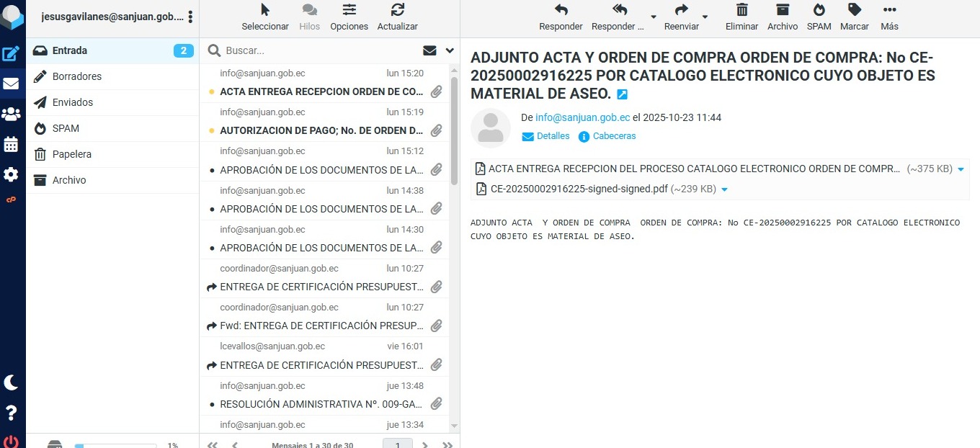Screen dimensions: 980x448
Task: Toggle Seleccionar selection mode
Action: [x=265, y=17]
